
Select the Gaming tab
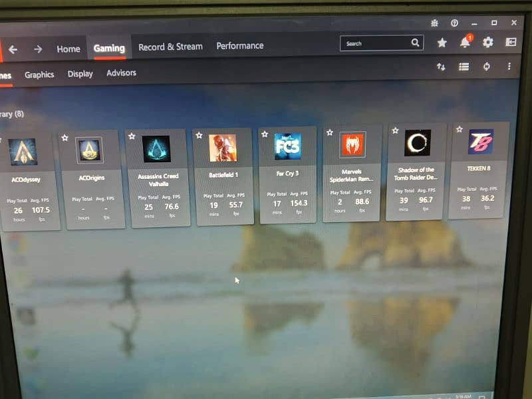click(x=109, y=48)
